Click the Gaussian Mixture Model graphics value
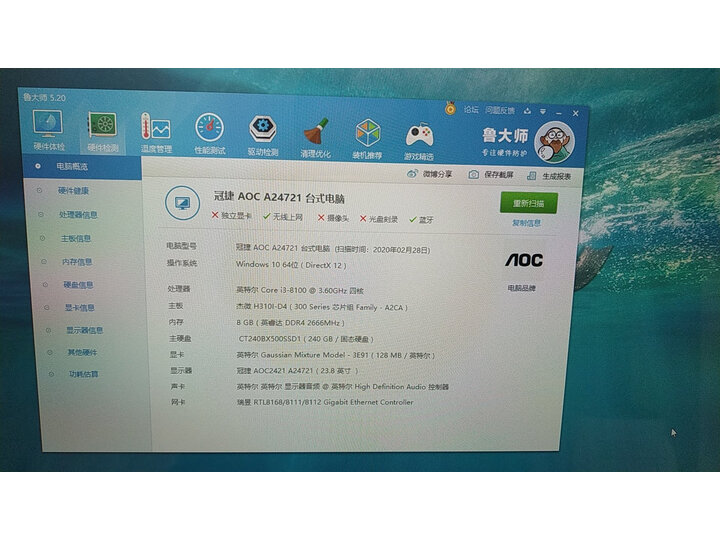 click(335, 355)
